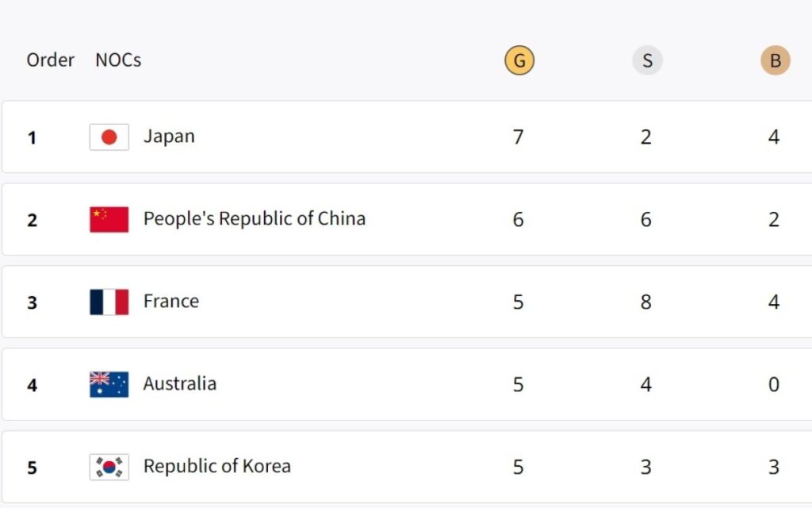Click the bronze medal B icon
The height and width of the screenshot is (508, 812).
tap(776, 60)
